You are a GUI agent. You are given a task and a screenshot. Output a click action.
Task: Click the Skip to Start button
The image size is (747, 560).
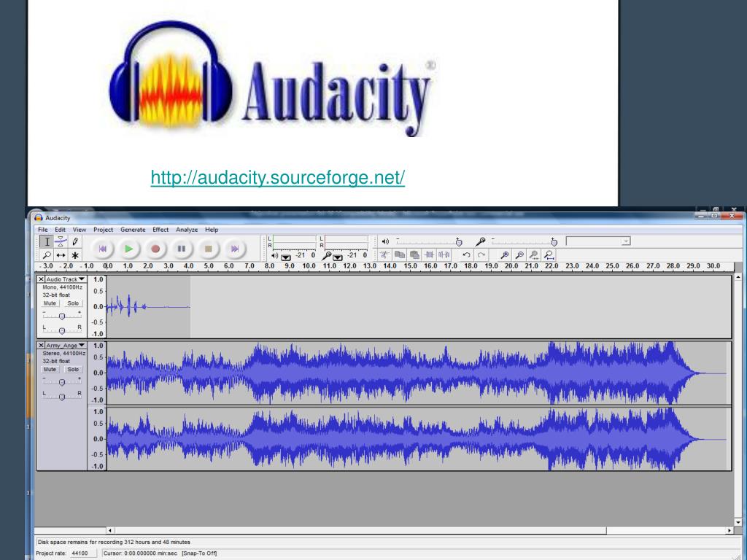pos(102,249)
